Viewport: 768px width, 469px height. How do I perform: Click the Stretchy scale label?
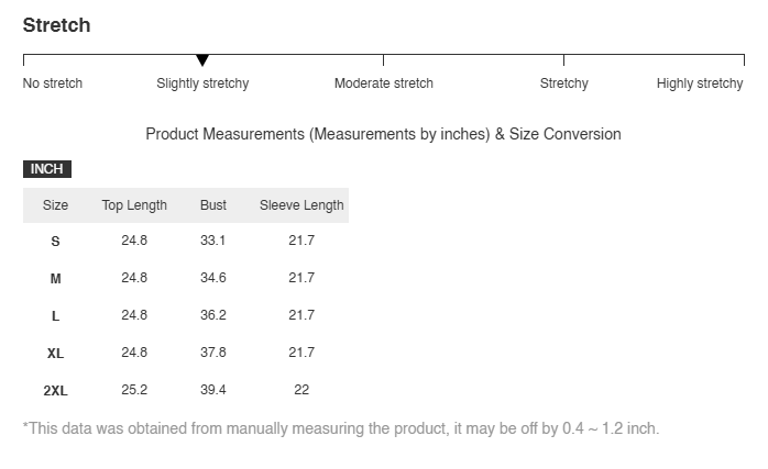coord(564,84)
